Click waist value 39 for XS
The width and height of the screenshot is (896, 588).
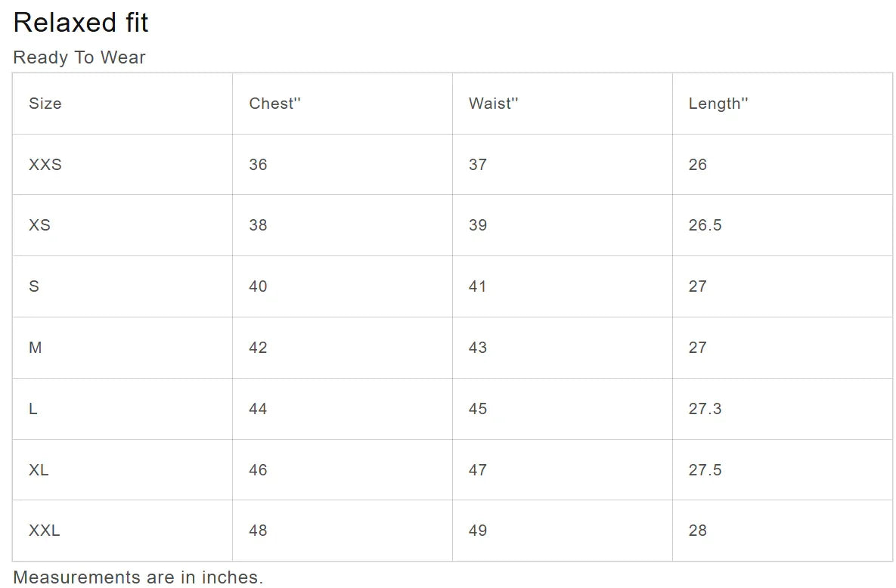click(x=478, y=225)
